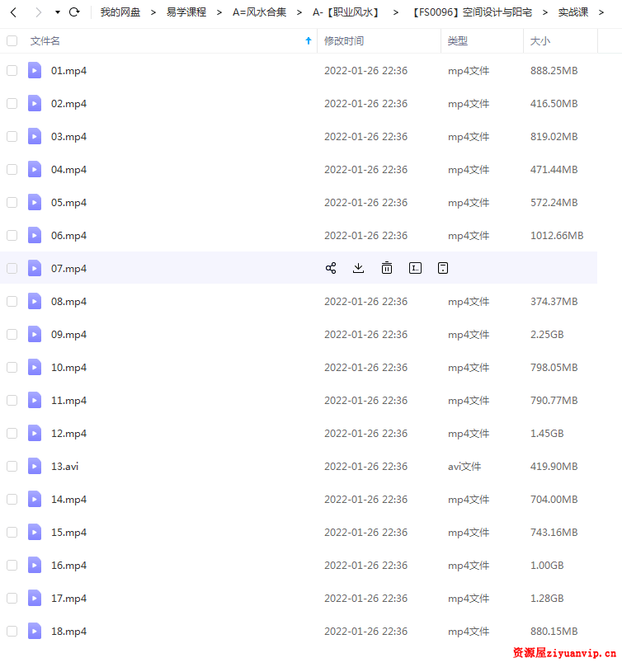Toggle the blue sort direction arrow
The height and width of the screenshot is (672, 622).
[x=309, y=40]
